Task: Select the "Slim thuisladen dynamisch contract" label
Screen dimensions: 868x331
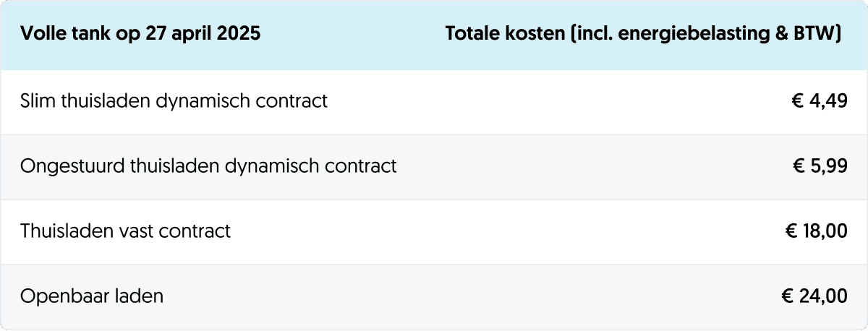Action: 174,101
